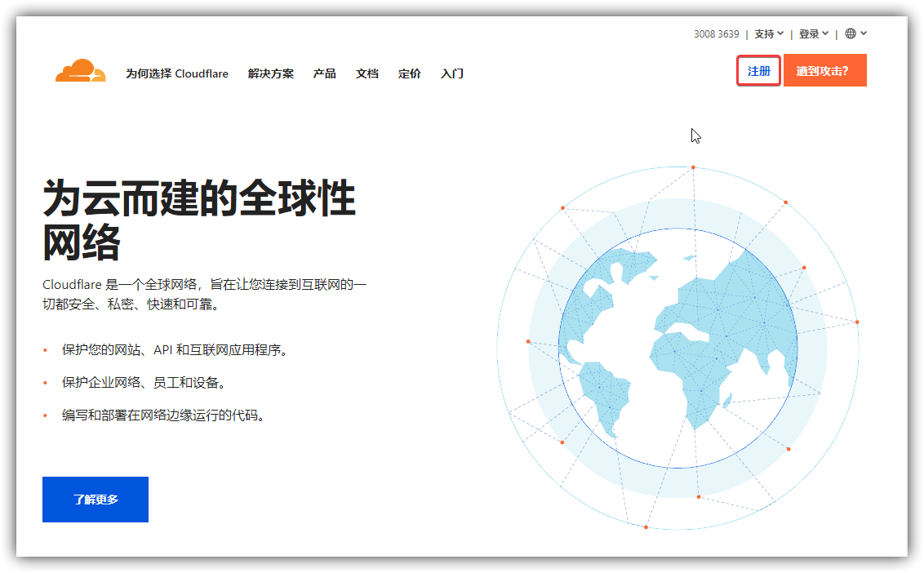This screenshot has height=573, width=924.
Task: Click the globe network illustration
Action: click(x=677, y=348)
